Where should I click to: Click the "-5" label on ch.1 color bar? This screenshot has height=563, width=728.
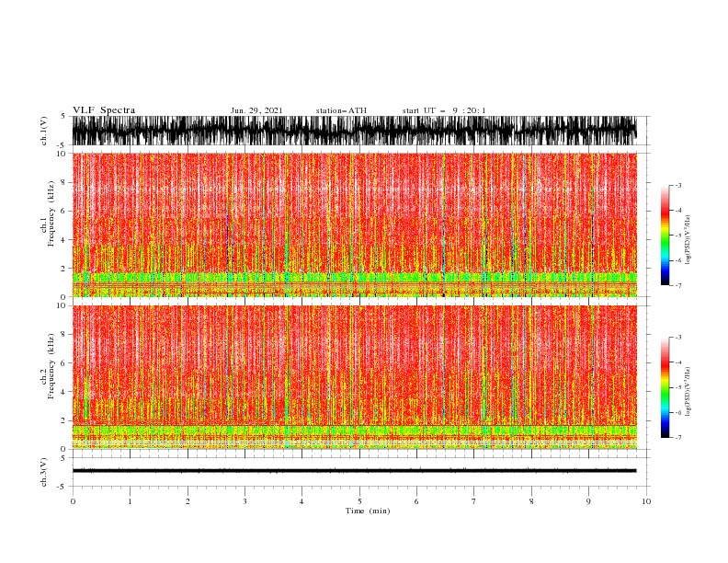point(678,236)
